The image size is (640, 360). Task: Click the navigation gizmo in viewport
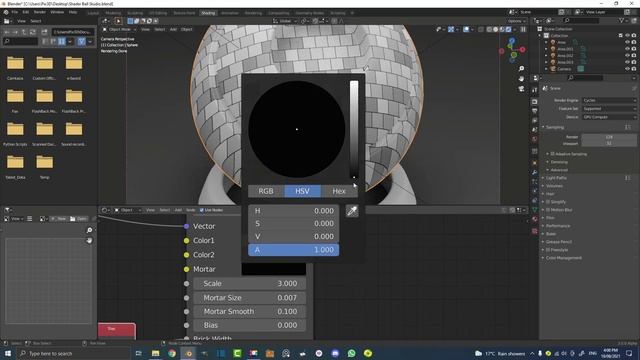point(512,50)
